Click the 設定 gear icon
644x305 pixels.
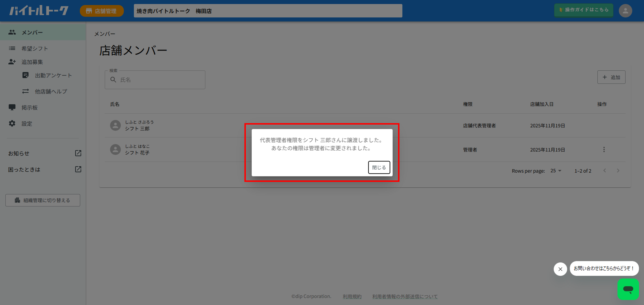12,124
